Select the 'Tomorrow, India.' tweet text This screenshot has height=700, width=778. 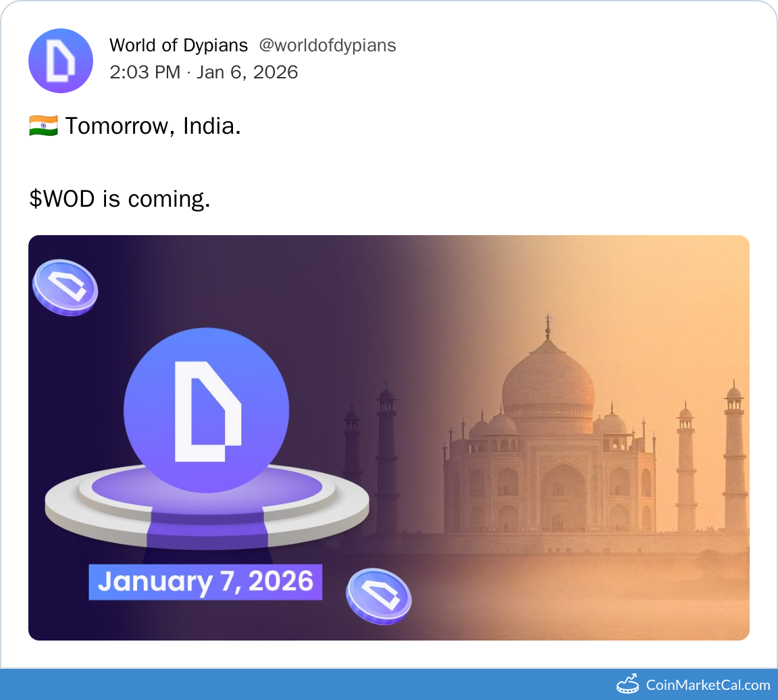pyautogui.click(x=153, y=126)
